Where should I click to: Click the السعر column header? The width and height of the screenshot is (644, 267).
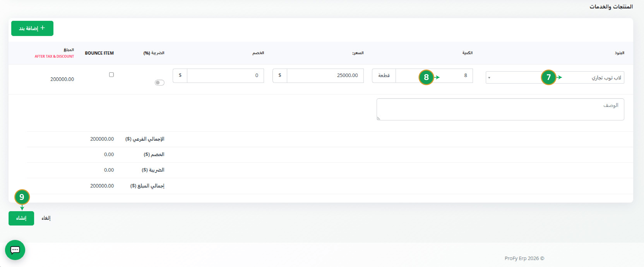(x=358, y=53)
